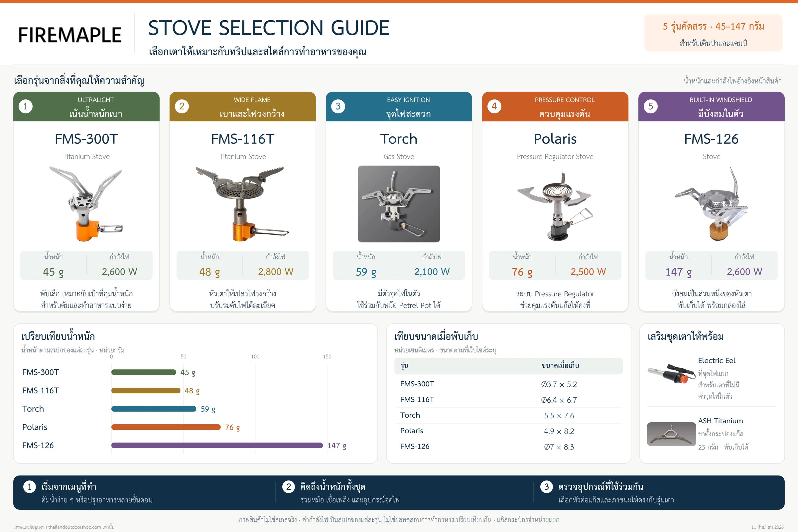The width and height of the screenshot is (798, 532).
Task: Click the "เริ่มจากเมนูที่ทำ" step title
Action: pyautogui.click(x=69, y=487)
